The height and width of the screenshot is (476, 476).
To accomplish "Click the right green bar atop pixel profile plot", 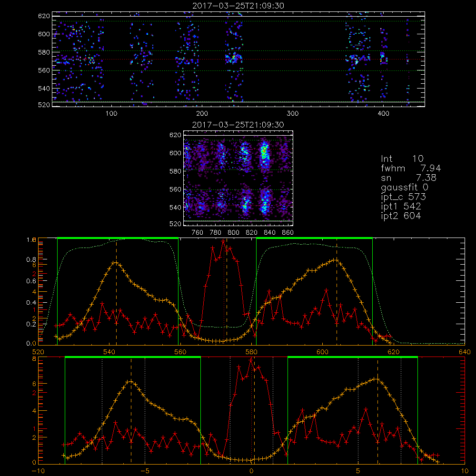I will point(314,238).
